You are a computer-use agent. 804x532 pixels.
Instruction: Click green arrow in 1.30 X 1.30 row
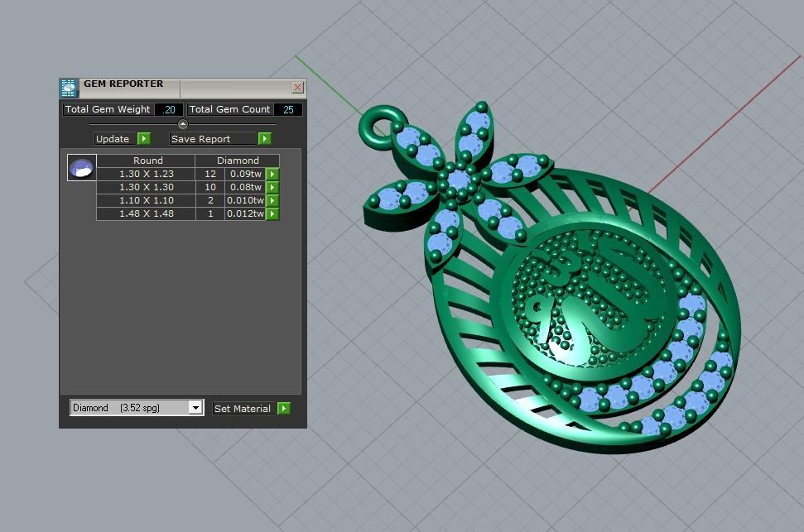(272, 188)
